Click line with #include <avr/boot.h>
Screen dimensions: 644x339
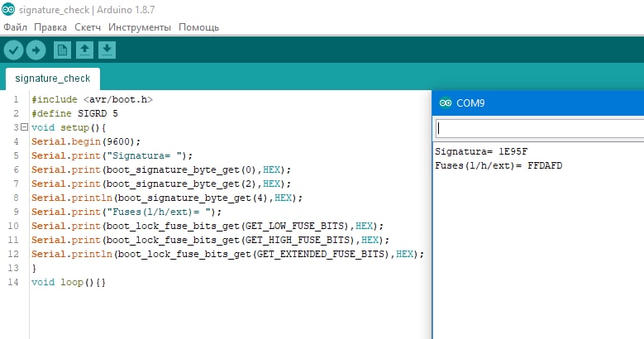tap(92, 99)
